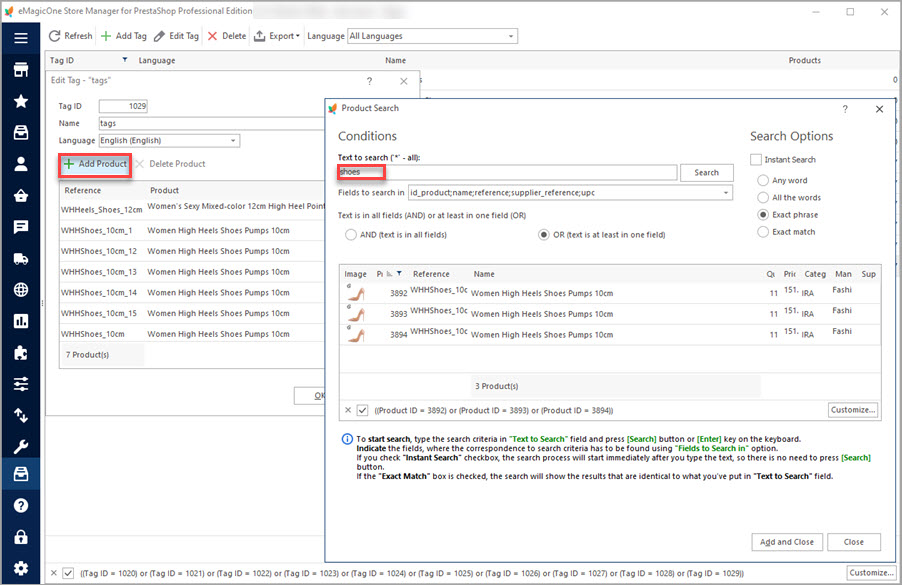This screenshot has width=902, height=585.
Task: Select row WHHShoes_10cm_1 in Edit Tag
Action: 193,231
